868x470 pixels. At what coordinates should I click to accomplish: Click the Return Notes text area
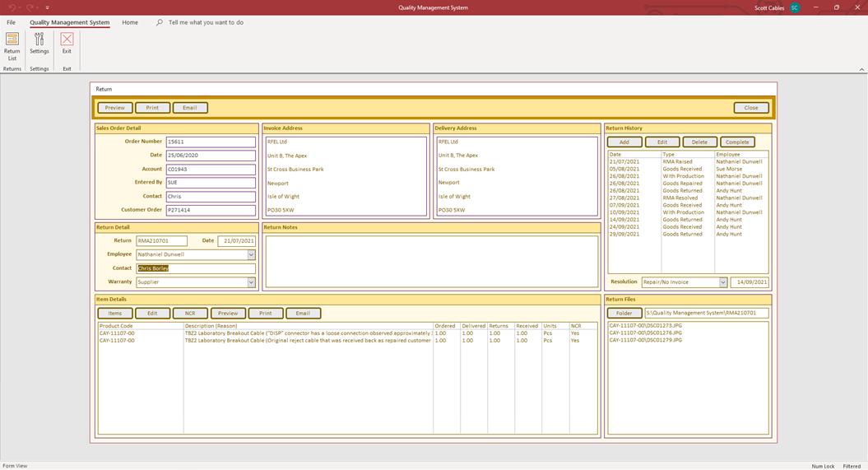pyautogui.click(x=432, y=261)
